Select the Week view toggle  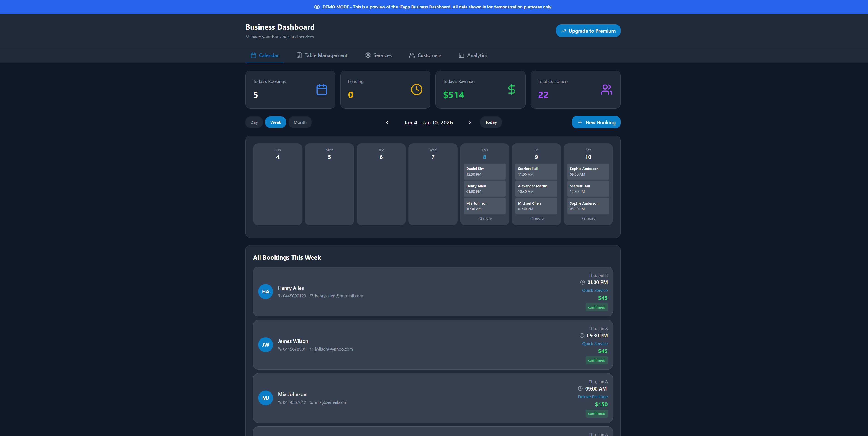click(x=275, y=122)
